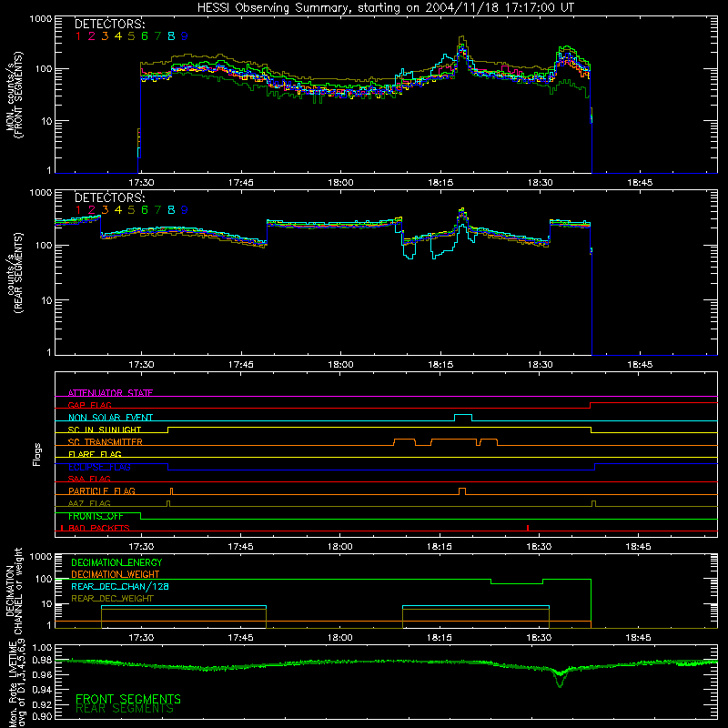The image size is (728, 728).
Task: Click the SC_IN_SUNLIGHT flag label
Action: [x=105, y=430]
